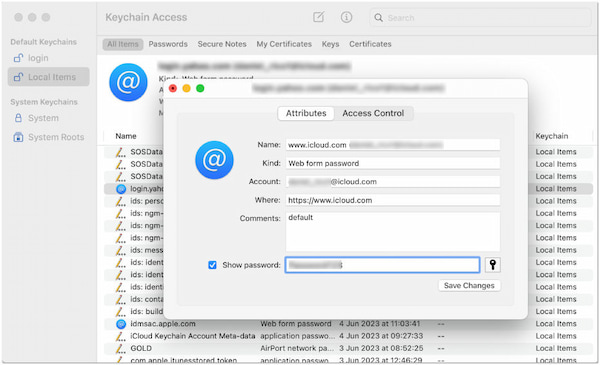Click the pencil icon beside GOLD entry
This screenshot has height=365, width=600.
(121, 349)
